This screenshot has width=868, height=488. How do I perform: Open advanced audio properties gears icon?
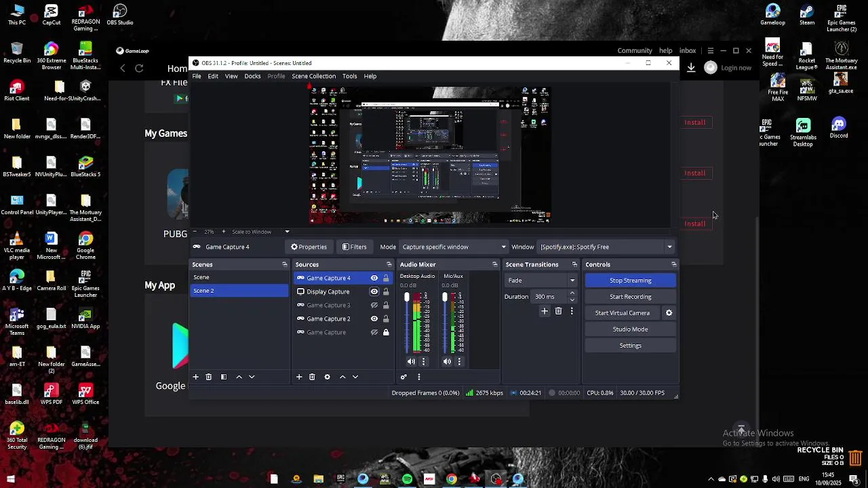403,377
